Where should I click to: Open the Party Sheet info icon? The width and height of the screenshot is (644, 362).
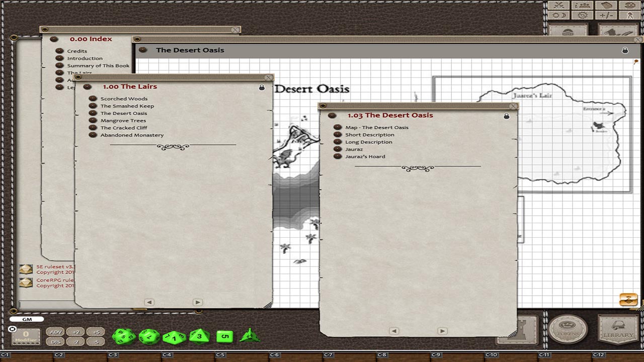click(x=582, y=6)
